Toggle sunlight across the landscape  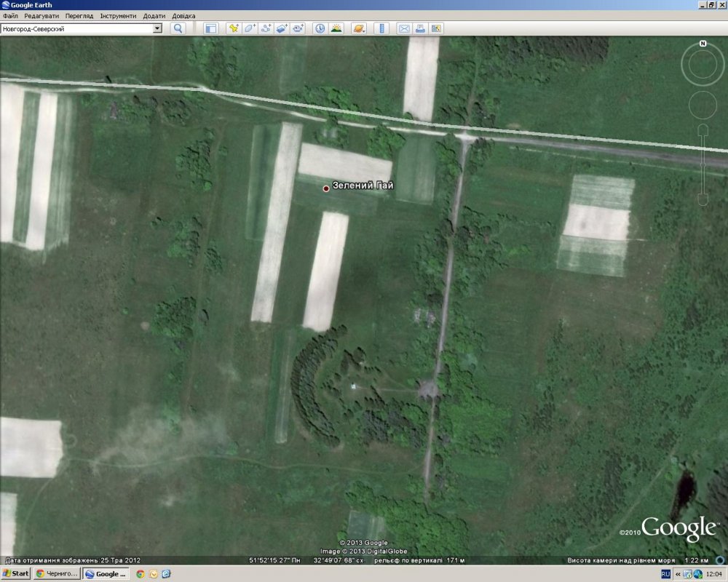tap(336, 28)
